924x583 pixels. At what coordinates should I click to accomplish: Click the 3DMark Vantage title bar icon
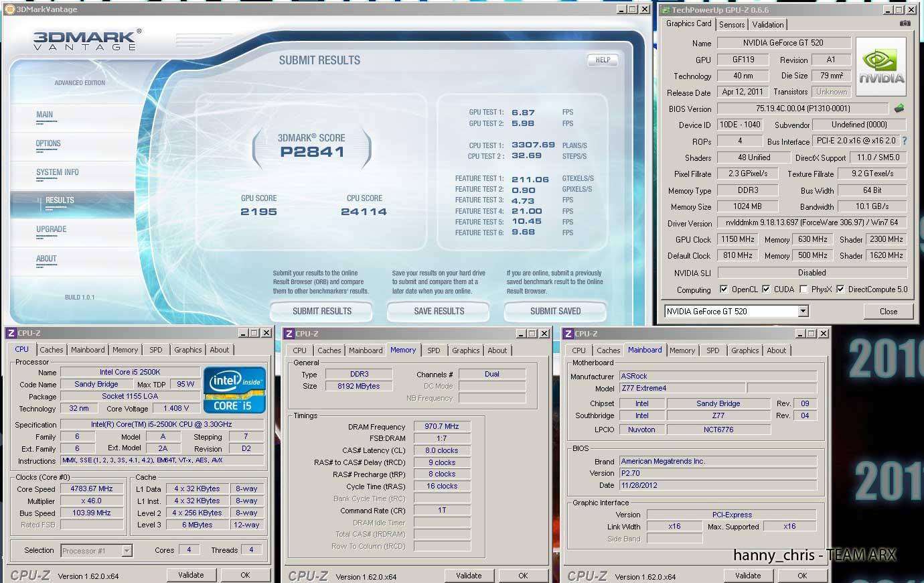[x=9, y=9]
